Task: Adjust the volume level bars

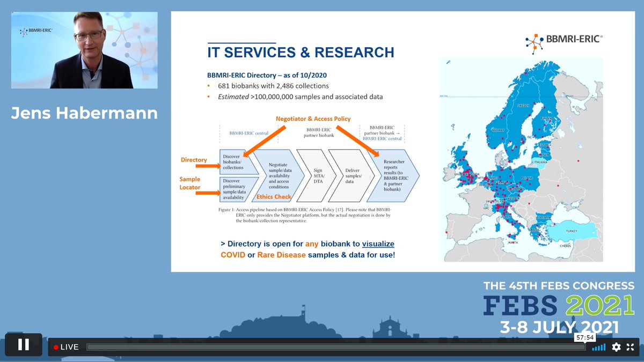Action: point(599,347)
